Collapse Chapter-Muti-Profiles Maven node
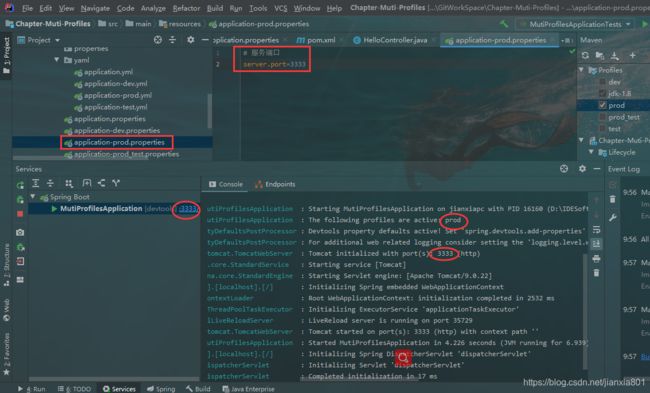650x393 pixels. tap(581, 140)
